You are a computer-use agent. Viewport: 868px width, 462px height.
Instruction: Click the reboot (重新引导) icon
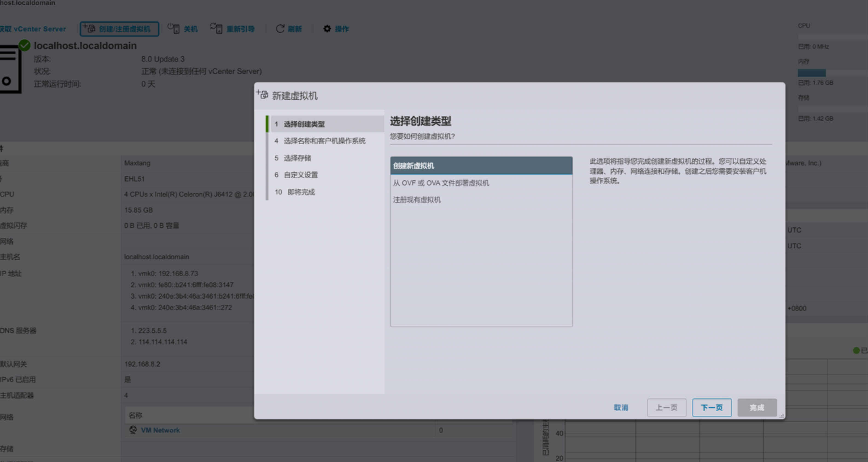point(216,28)
